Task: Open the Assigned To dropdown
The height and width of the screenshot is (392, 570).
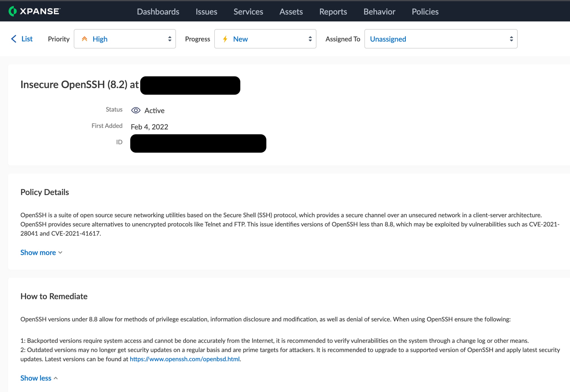Action: point(441,39)
